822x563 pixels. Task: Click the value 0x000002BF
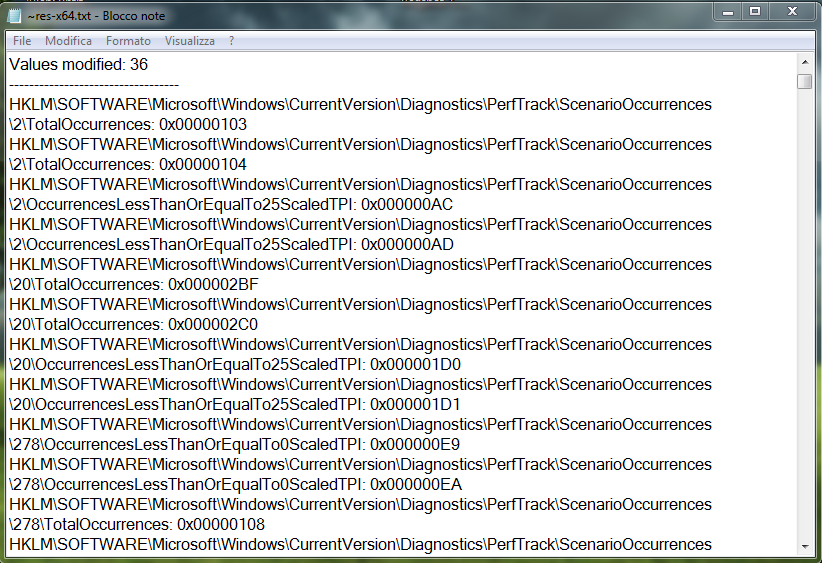pos(213,285)
